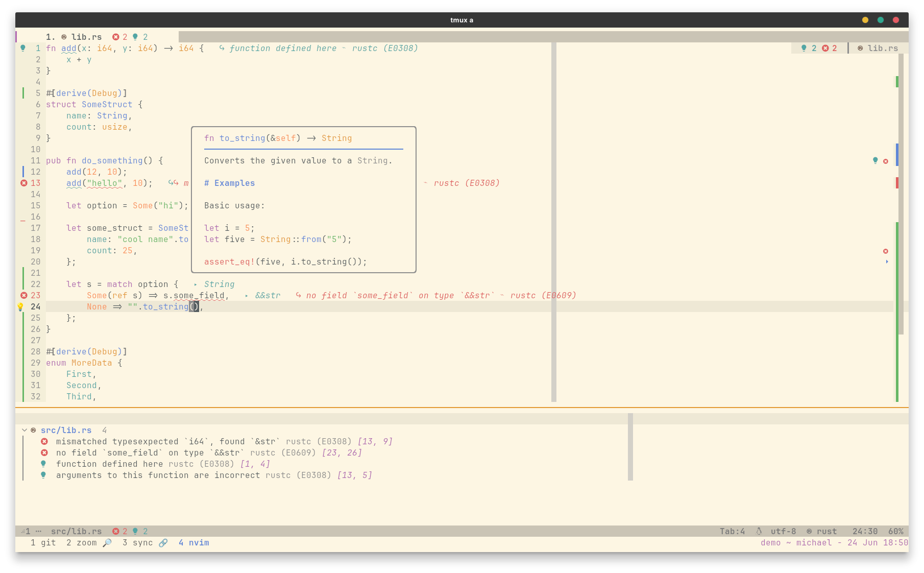Click the hint lightbulb icon in the bufferline

tap(135, 37)
